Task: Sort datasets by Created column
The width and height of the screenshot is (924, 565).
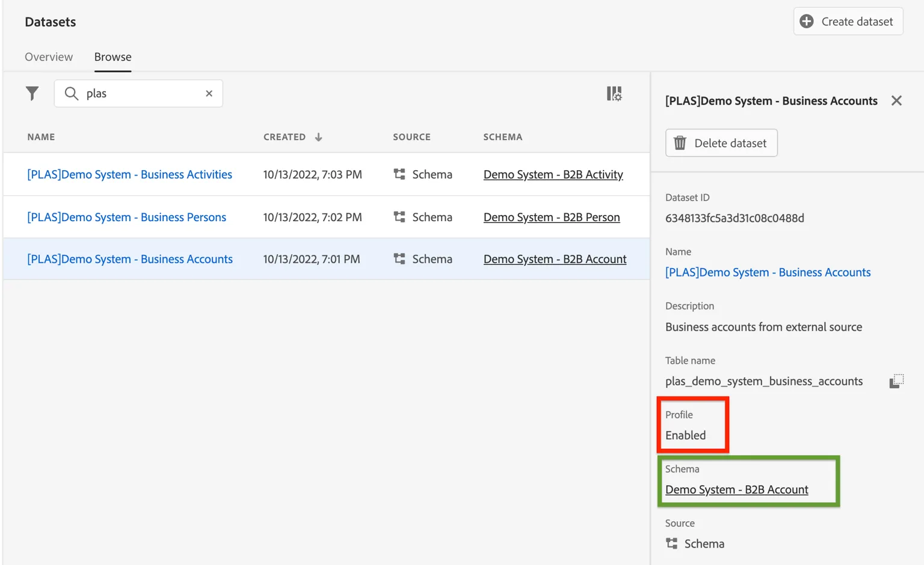Action: coord(293,137)
